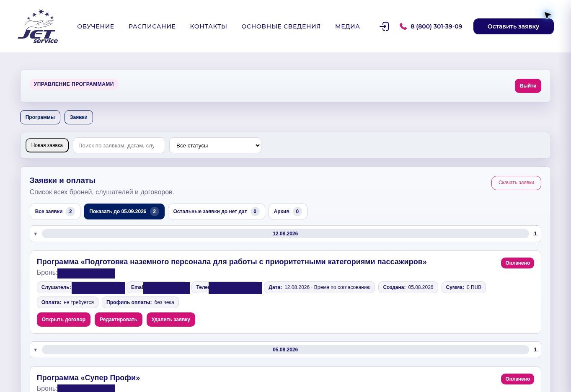This screenshot has width=571, height=392.
Task: Open ОСНОВНЫЕ СВЕДЕНИЯ in the navigation
Action: click(x=281, y=26)
